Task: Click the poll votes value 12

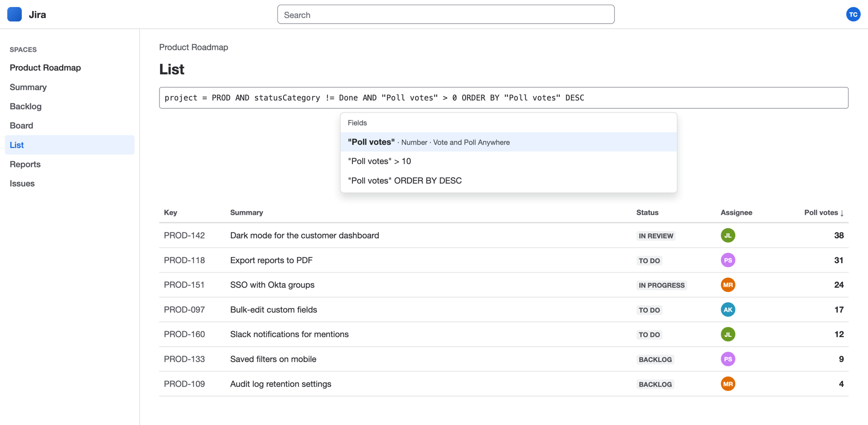Action: [839, 334]
